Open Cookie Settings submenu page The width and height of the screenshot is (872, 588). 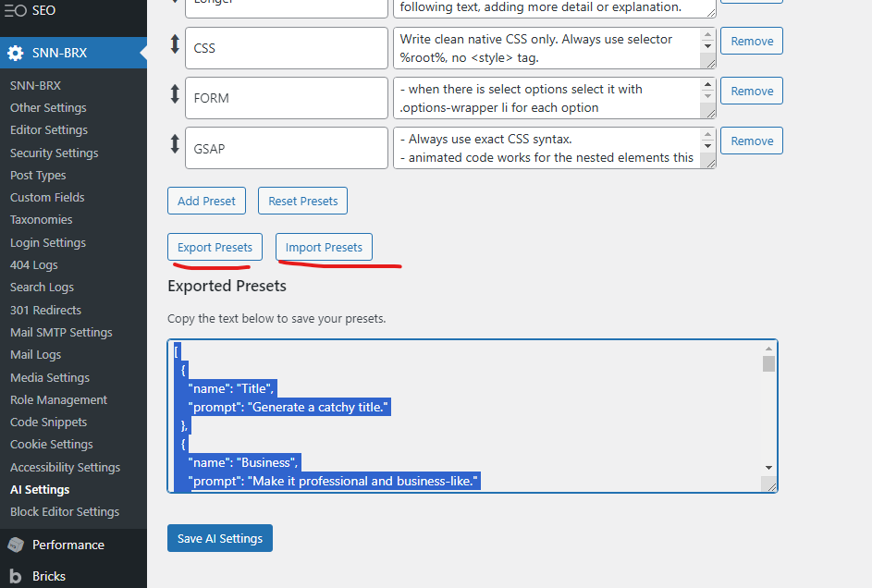(x=52, y=445)
